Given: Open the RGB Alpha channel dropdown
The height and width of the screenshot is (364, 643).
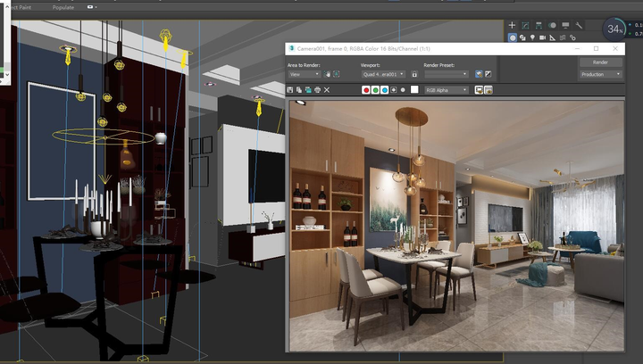Looking at the screenshot, I should [x=447, y=90].
